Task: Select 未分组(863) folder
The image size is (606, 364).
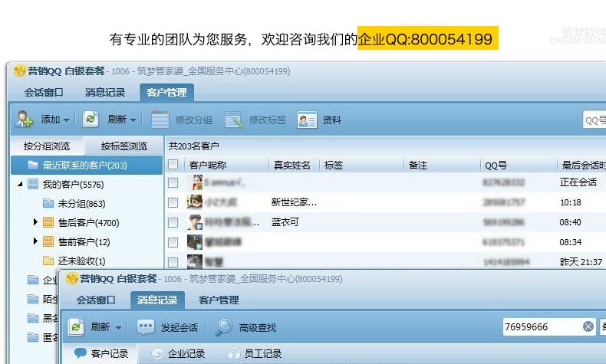Action: 81,204
